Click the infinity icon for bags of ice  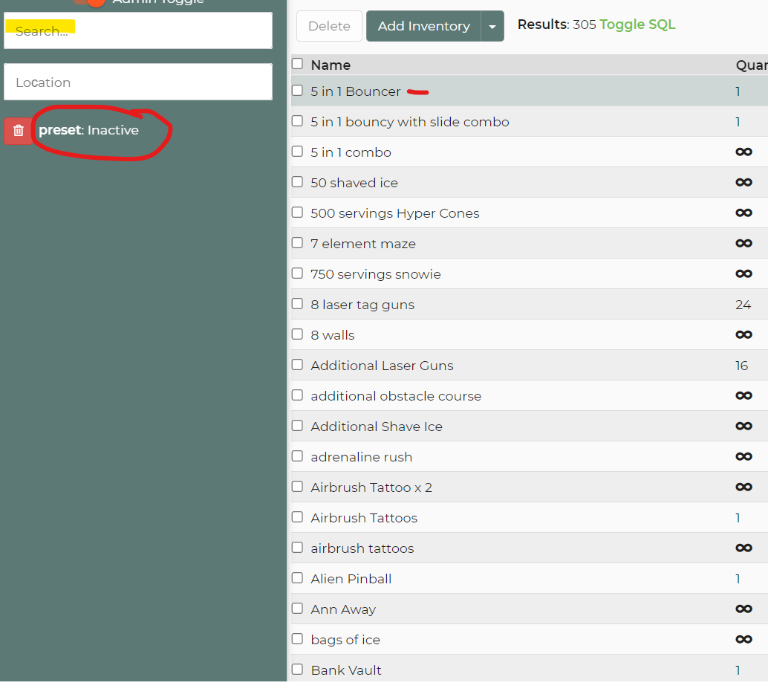tap(743, 640)
